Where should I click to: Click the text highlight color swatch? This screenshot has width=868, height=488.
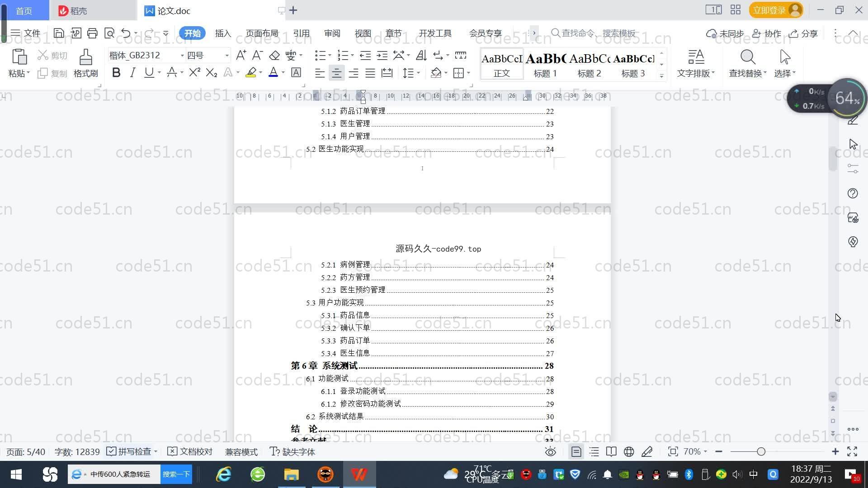pyautogui.click(x=251, y=73)
